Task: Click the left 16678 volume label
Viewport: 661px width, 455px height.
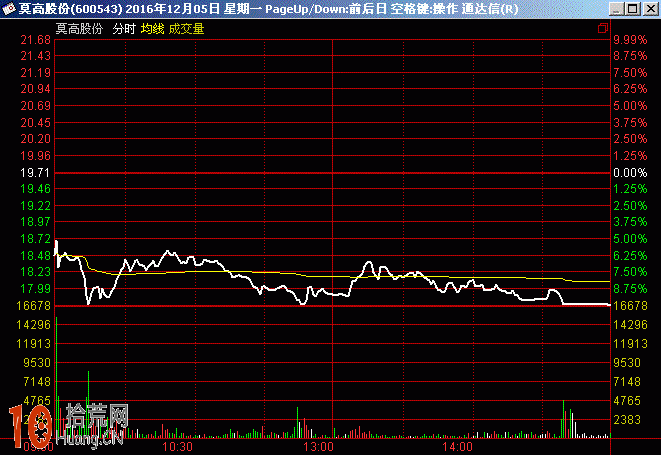Action: [33, 306]
